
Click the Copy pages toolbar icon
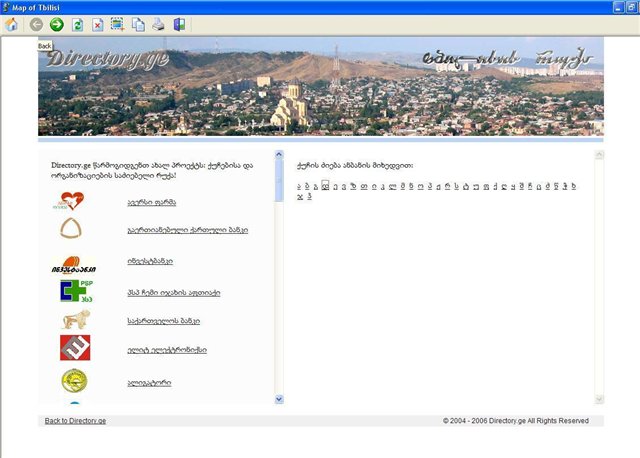pos(138,25)
